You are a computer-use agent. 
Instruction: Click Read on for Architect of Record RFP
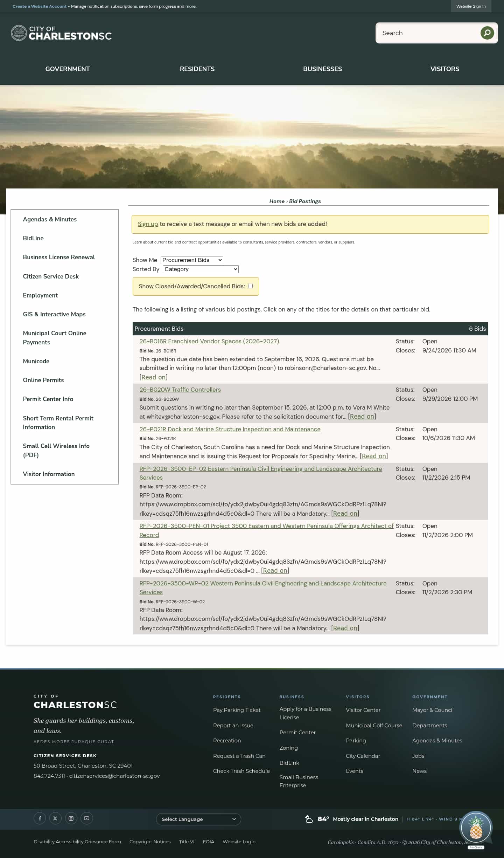[x=275, y=571]
